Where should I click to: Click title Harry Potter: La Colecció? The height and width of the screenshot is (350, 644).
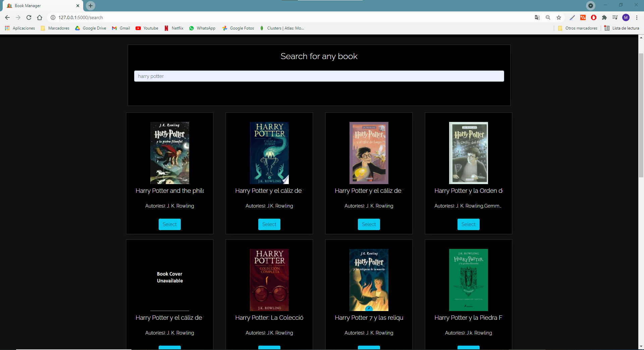(x=269, y=318)
